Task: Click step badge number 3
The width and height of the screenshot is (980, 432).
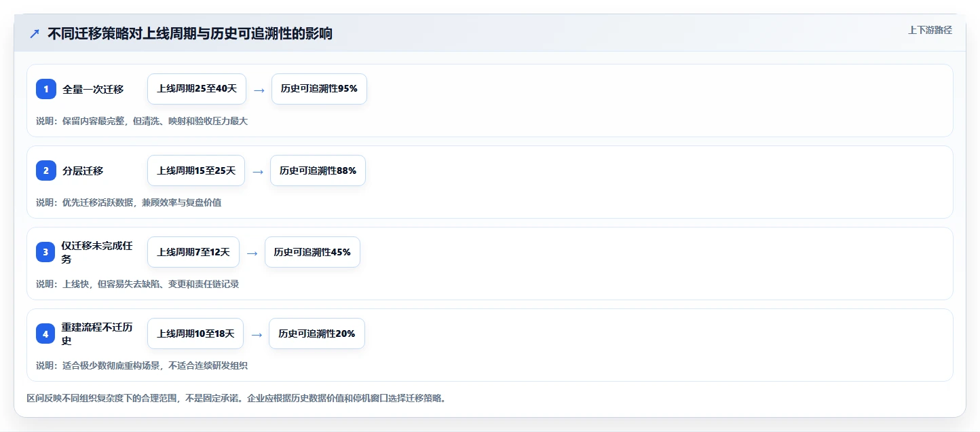Action: (x=46, y=252)
